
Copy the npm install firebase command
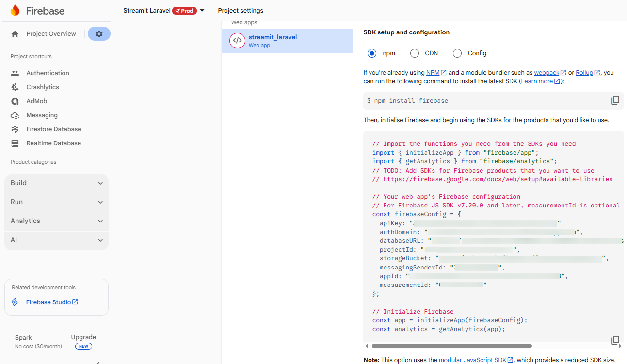(x=615, y=101)
